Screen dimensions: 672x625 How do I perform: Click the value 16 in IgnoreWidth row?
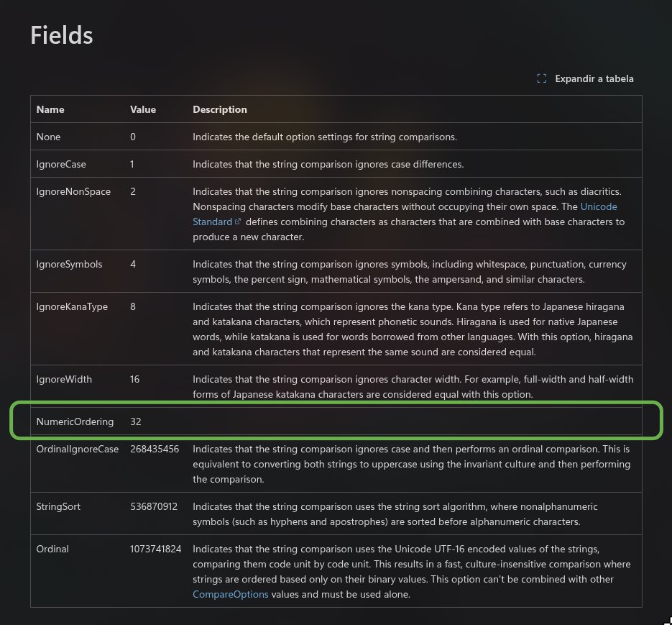point(134,379)
